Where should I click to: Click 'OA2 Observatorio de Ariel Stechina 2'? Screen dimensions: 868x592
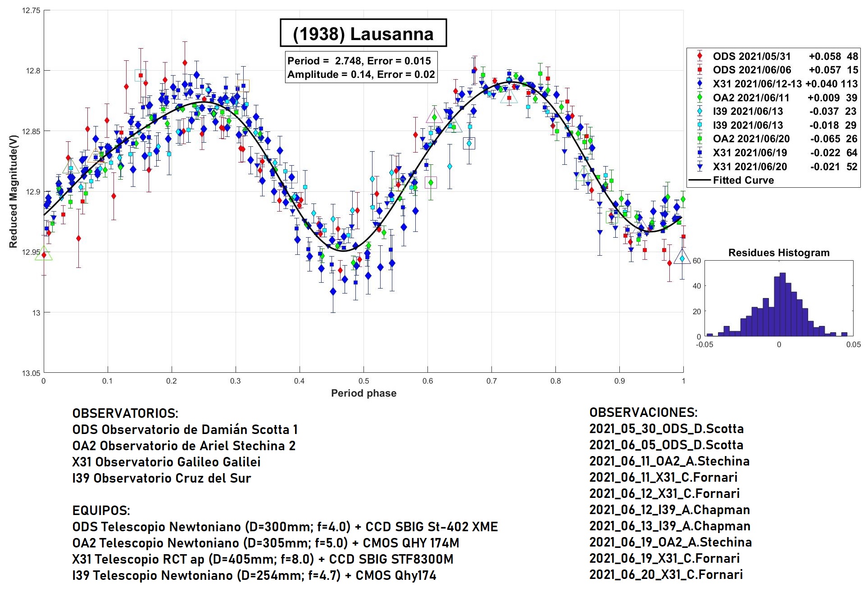[184, 445]
